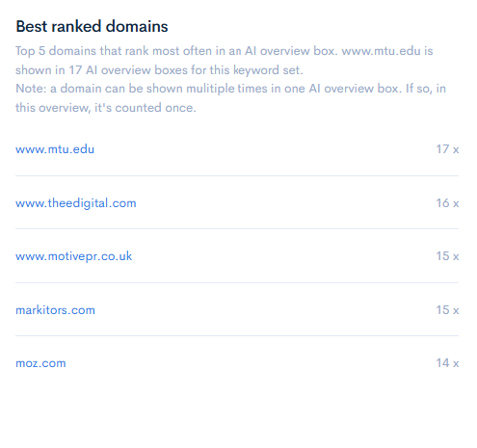Click the 15 x count for markitors.com
The width and height of the screenshot is (477, 448).
(447, 310)
